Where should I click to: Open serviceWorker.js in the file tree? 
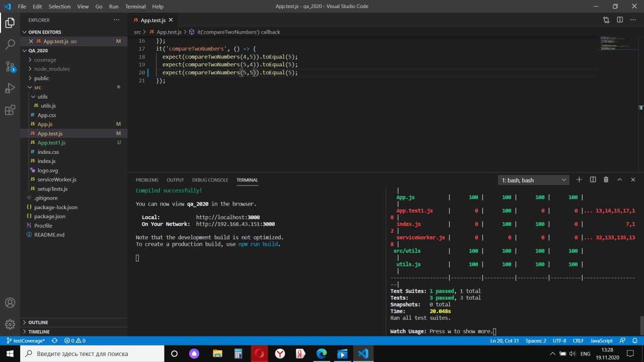74,179
